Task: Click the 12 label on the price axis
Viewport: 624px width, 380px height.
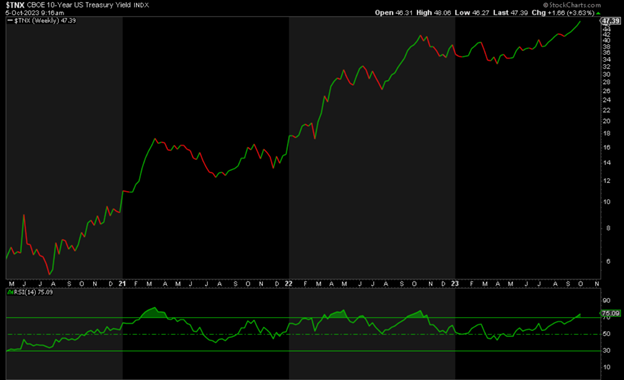Action: click(606, 181)
